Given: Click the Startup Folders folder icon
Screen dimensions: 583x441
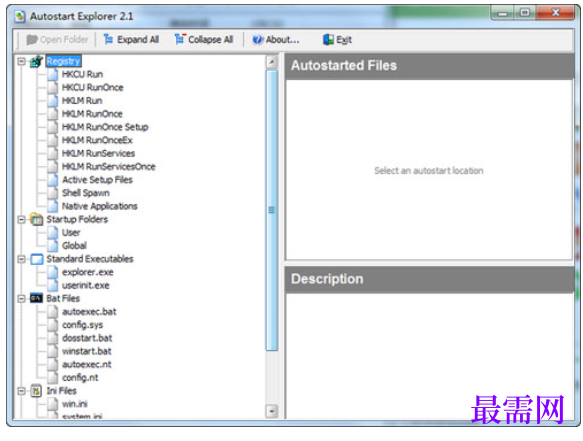Looking at the screenshot, I should [x=36, y=219].
